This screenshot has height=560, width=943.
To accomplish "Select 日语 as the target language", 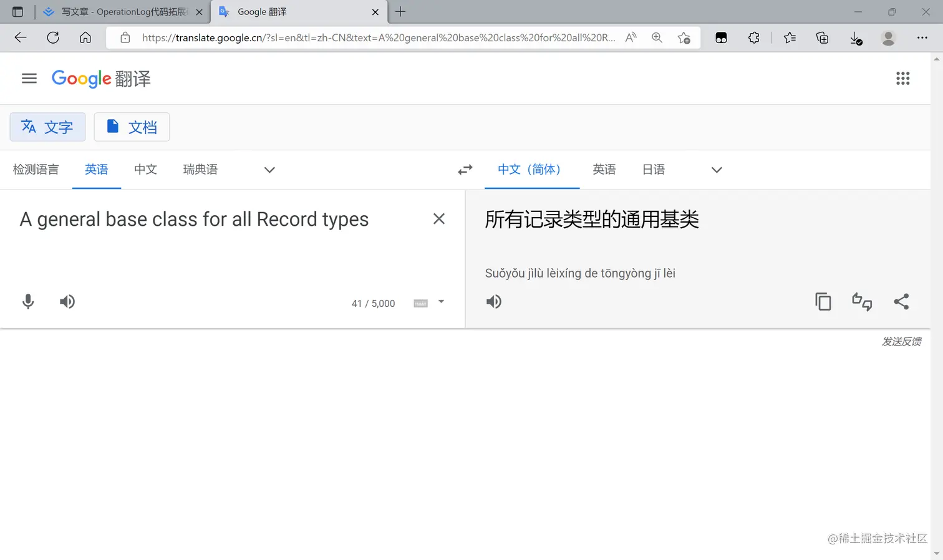I will [x=653, y=170].
